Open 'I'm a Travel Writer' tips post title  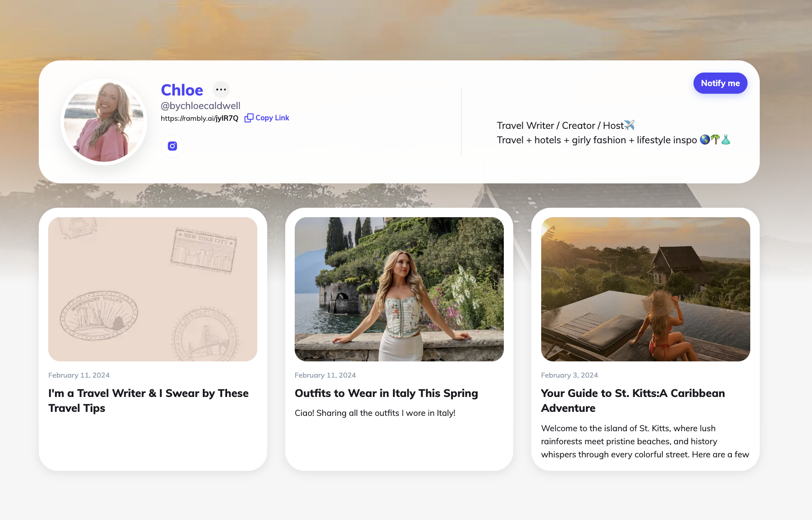[149, 401]
